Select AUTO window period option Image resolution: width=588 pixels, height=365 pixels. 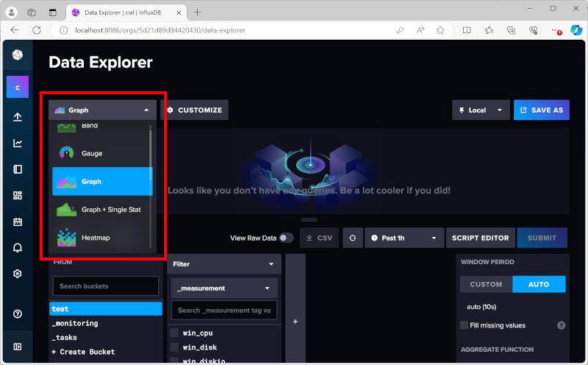coord(539,284)
